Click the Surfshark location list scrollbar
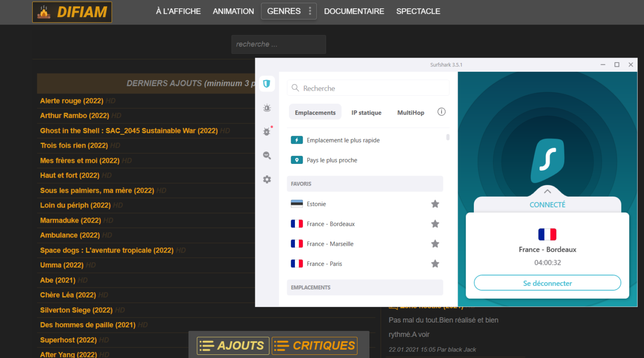The height and width of the screenshot is (358, 644). (448, 137)
